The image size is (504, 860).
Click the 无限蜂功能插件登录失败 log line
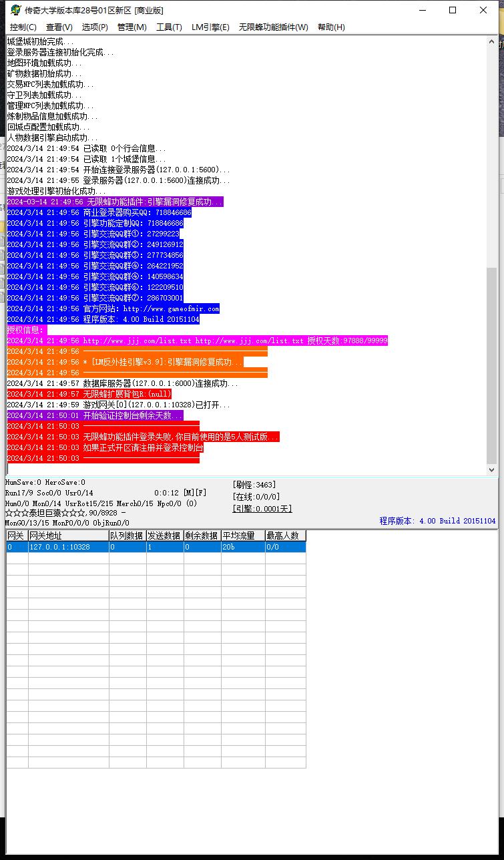point(143,437)
